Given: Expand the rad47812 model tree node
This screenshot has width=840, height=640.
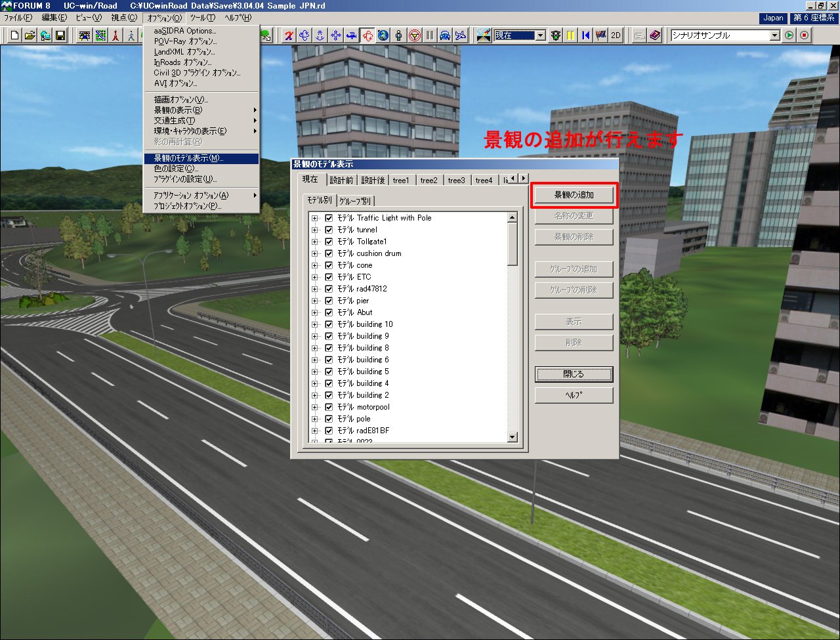Looking at the screenshot, I should point(315,289).
